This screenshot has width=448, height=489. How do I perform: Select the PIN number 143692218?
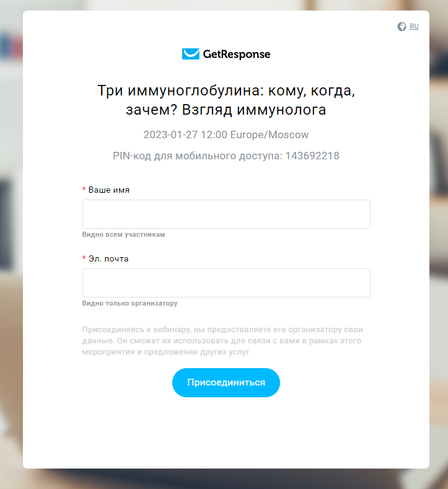(x=312, y=156)
